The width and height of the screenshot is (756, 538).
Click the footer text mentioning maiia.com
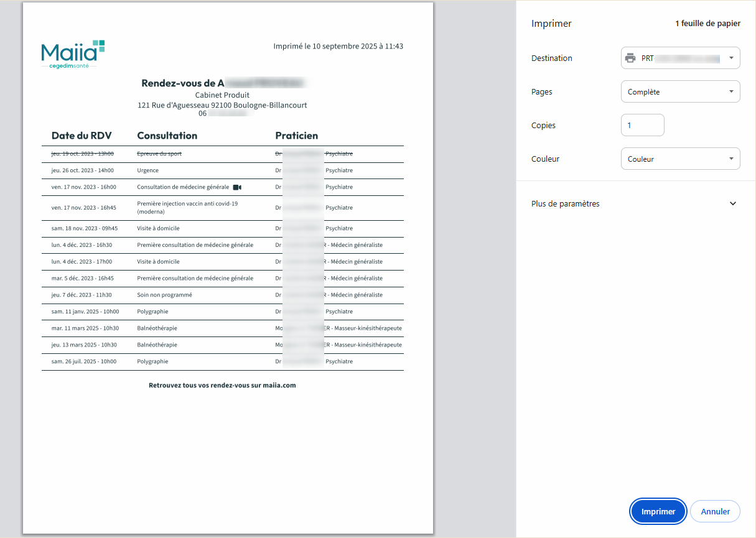click(x=222, y=386)
